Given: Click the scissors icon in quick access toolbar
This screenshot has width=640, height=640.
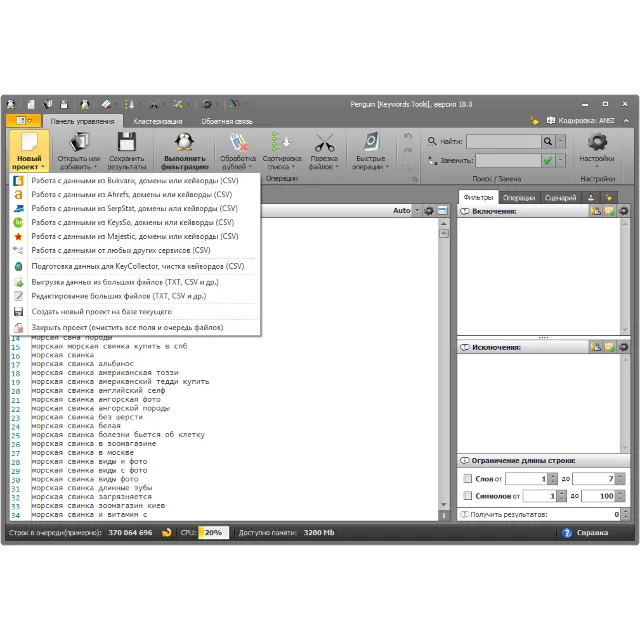Looking at the screenshot, I should 154,104.
